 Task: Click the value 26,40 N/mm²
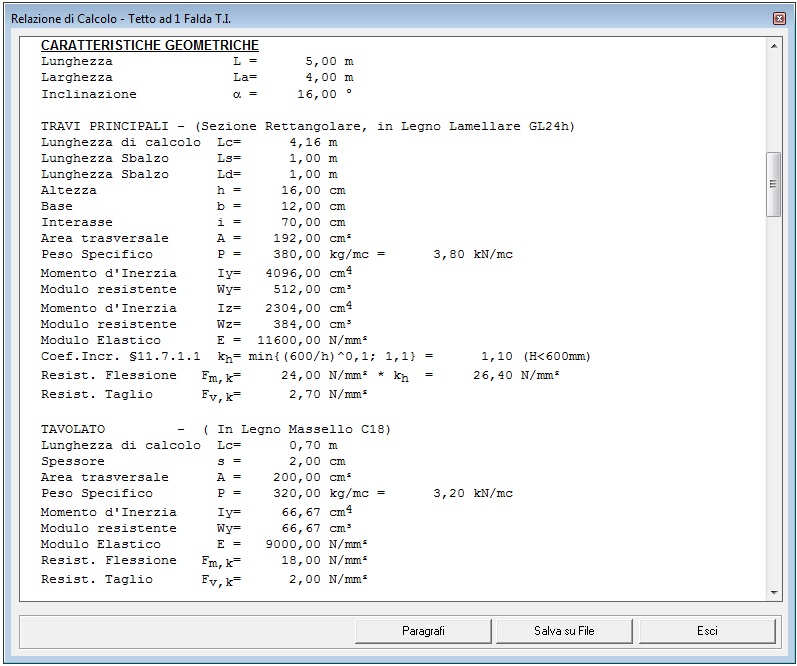516,375
